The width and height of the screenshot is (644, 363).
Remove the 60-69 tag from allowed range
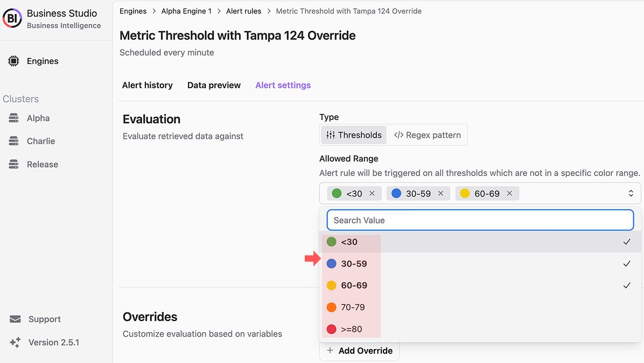(x=509, y=193)
